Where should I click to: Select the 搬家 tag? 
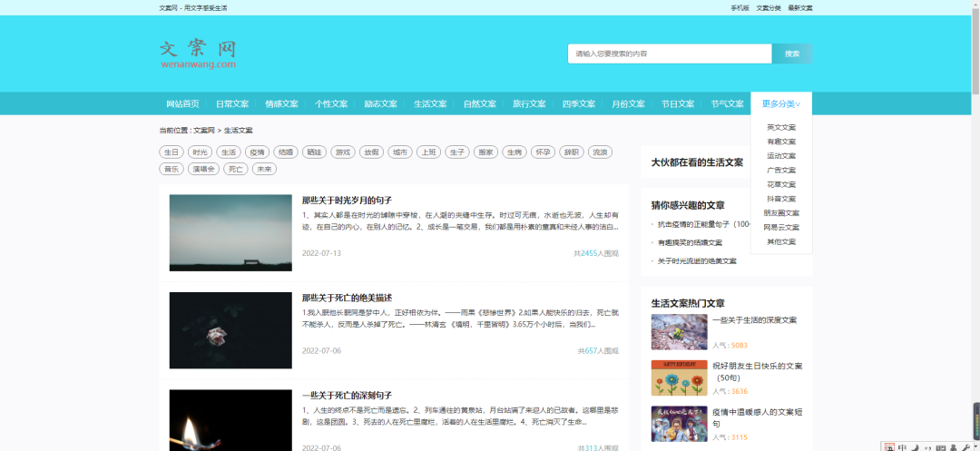point(485,152)
